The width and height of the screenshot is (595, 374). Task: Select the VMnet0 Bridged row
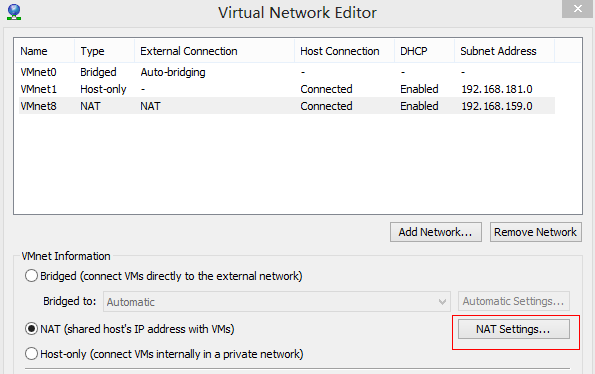coord(287,72)
